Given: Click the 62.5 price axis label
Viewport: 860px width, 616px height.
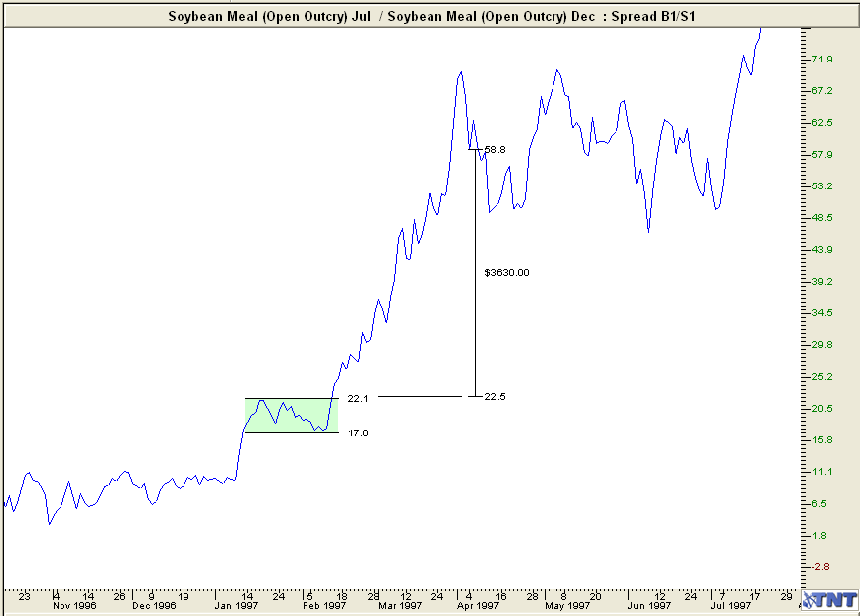Looking at the screenshot, I should click(822, 123).
